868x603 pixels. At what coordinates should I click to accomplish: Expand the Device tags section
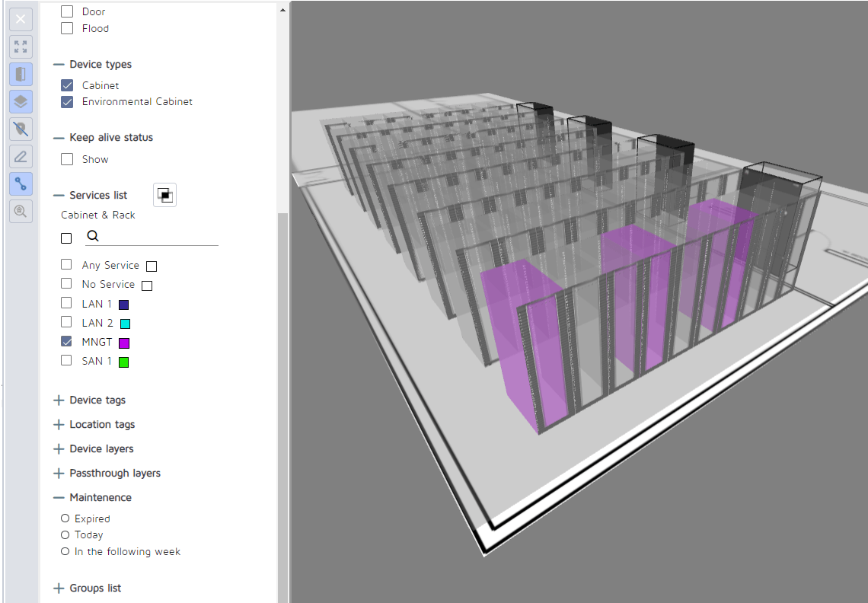tap(59, 400)
